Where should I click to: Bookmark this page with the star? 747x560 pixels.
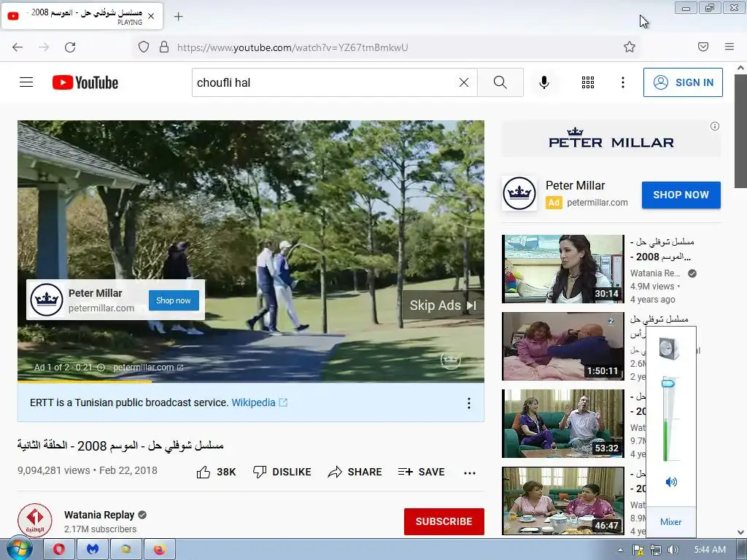[630, 47]
